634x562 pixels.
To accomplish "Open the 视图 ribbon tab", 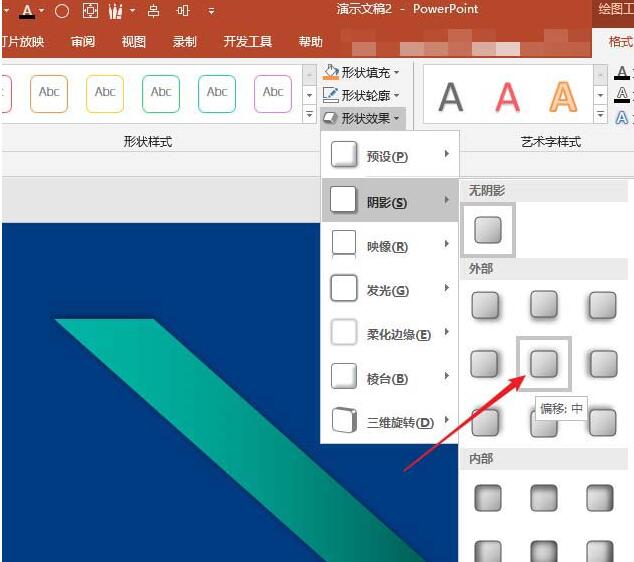I will [x=134, y=41].
